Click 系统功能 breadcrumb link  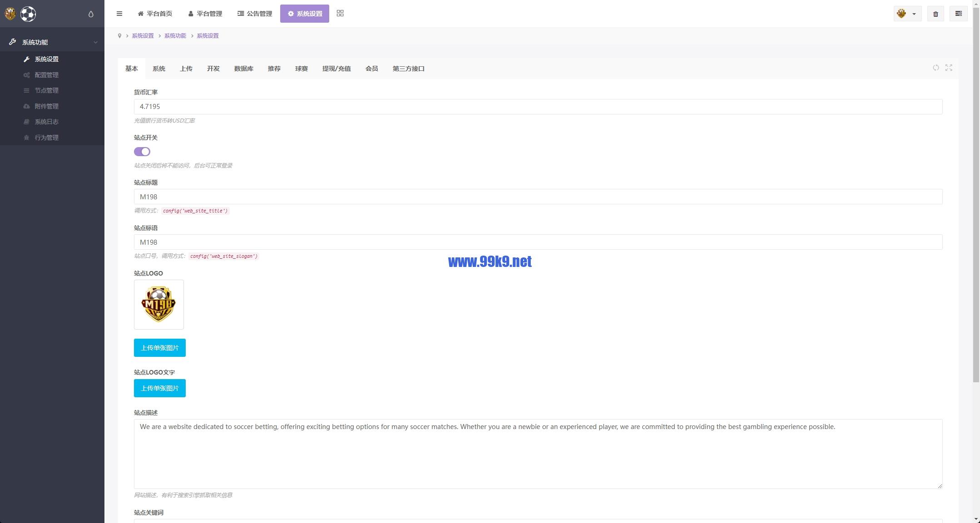pos(175,36)
